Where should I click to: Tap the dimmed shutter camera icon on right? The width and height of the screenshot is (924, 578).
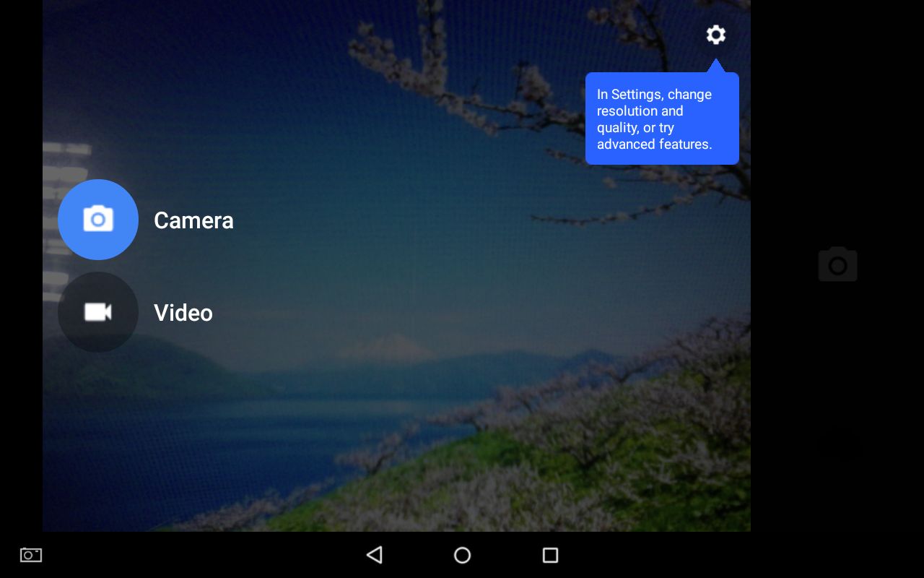point(837,264)
